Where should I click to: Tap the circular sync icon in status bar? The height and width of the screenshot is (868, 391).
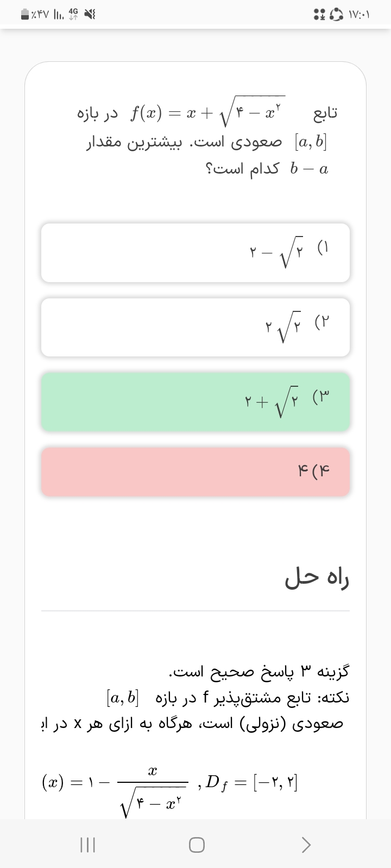[x=337, y=15]
